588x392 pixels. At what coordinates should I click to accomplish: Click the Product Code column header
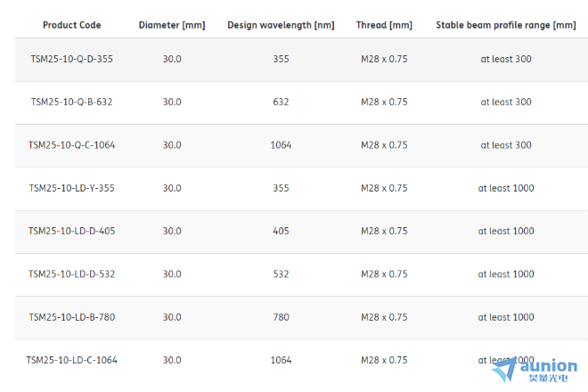coord(71,25)
